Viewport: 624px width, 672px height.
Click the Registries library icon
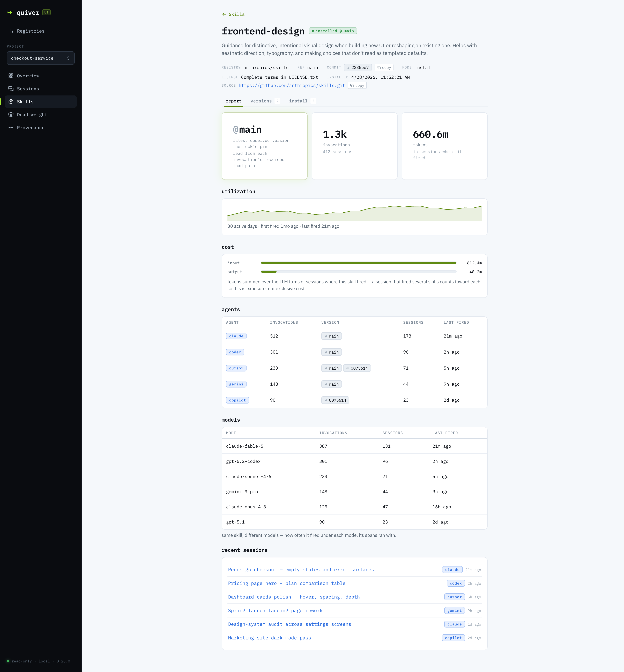[x=11, y=31]
